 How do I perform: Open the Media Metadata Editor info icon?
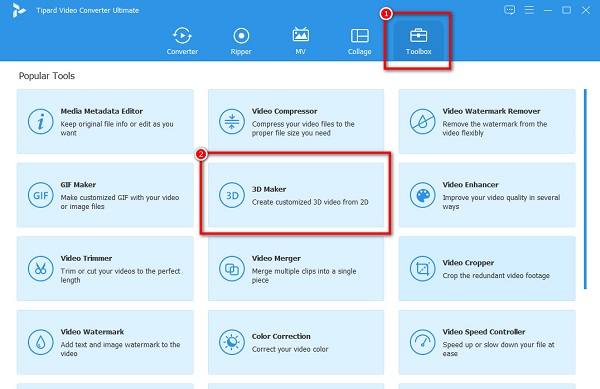41,122
